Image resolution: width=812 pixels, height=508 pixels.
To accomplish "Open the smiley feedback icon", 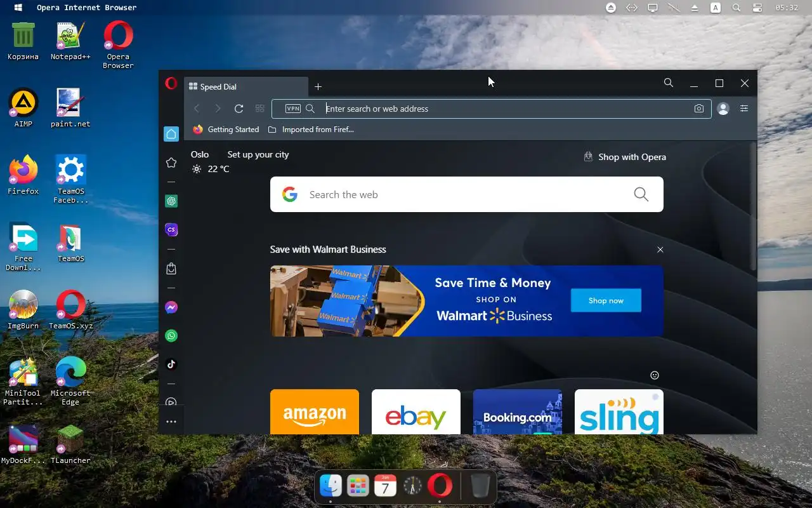I will [x=655, y=375].
